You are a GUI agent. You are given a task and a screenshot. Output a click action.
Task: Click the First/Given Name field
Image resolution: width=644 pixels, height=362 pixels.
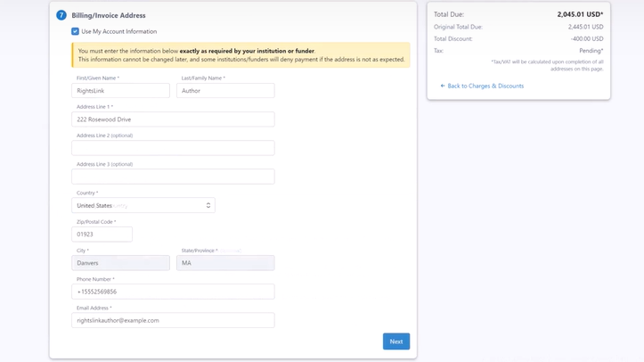pos(120,90)
